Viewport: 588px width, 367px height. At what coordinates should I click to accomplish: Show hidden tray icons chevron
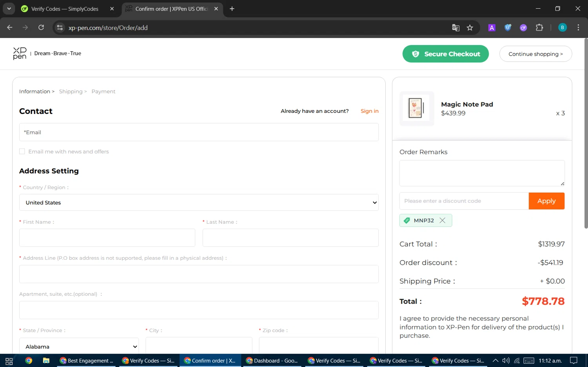pos(495,361)
